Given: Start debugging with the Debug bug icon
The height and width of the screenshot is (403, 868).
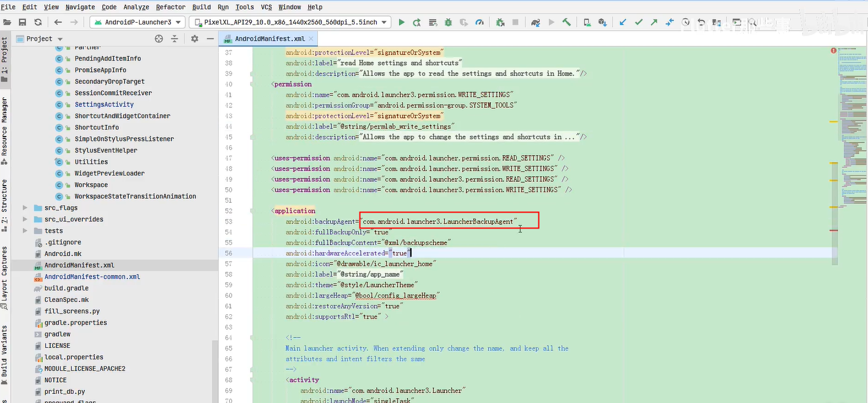Looking at the screenshot, I should pos(448,22).
